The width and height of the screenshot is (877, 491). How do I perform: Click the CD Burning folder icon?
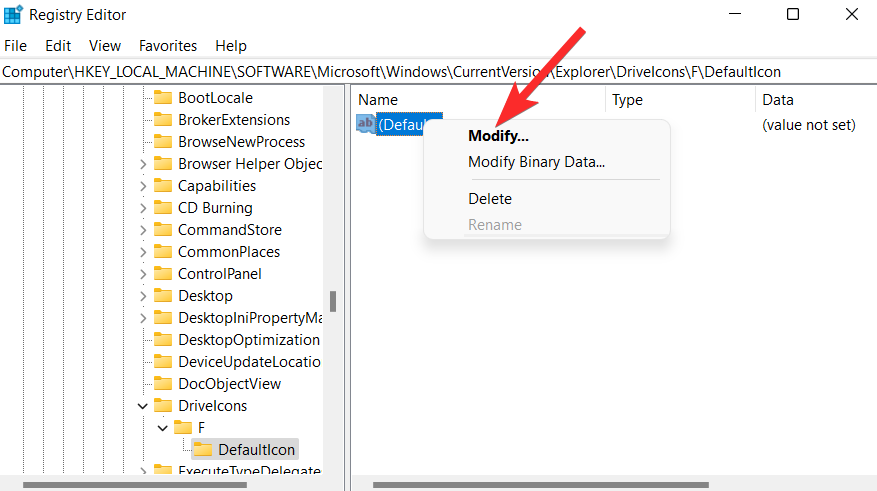click(163, 208)
